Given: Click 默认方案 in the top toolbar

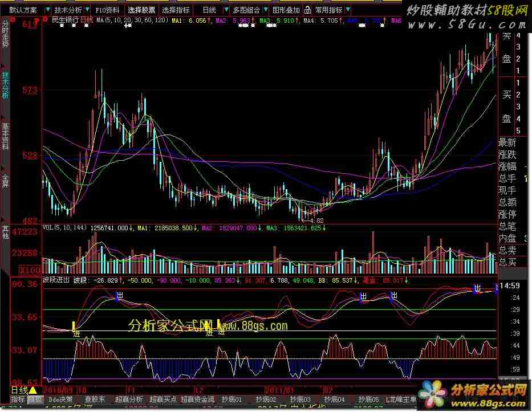Looking at the screenshot, I should (23, 10).
